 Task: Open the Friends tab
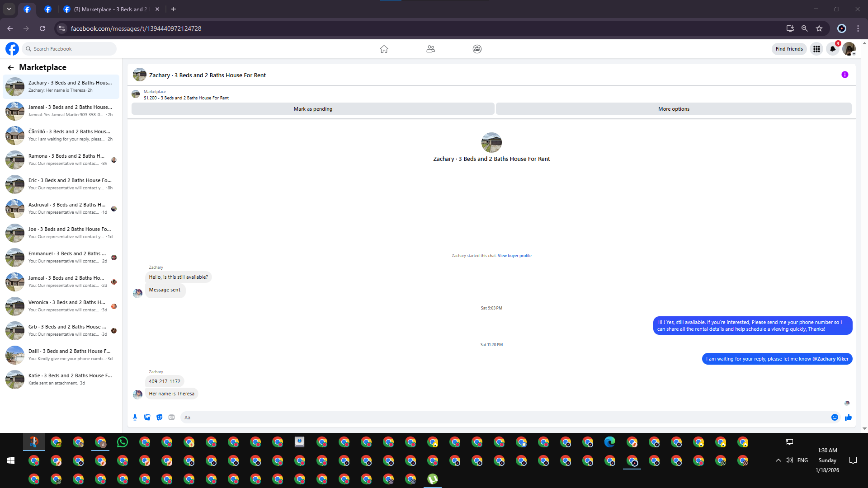click(x=430, y=49)
